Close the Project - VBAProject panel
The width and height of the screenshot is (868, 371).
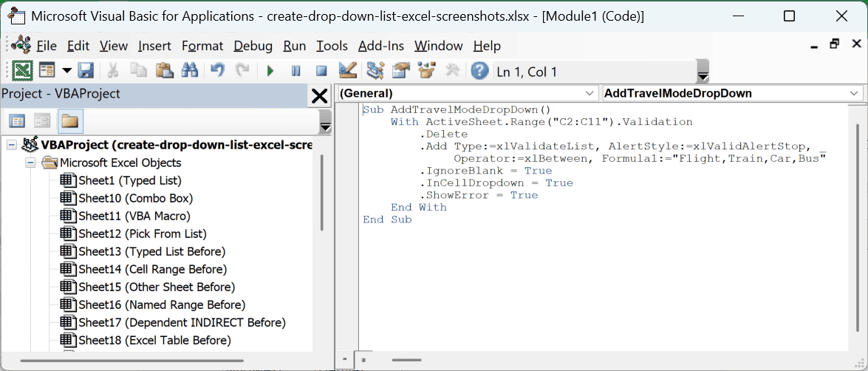(319, 96)
